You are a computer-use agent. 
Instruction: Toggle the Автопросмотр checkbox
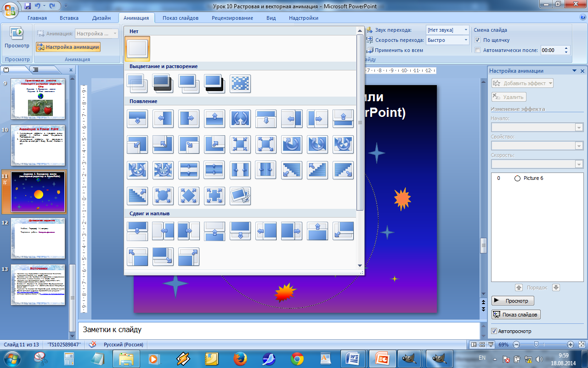(494, 331)
